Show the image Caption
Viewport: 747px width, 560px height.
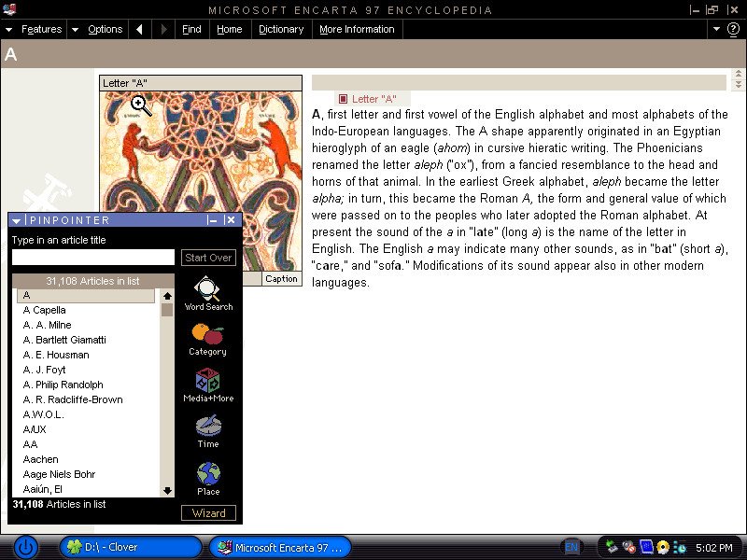coord(282,279)
